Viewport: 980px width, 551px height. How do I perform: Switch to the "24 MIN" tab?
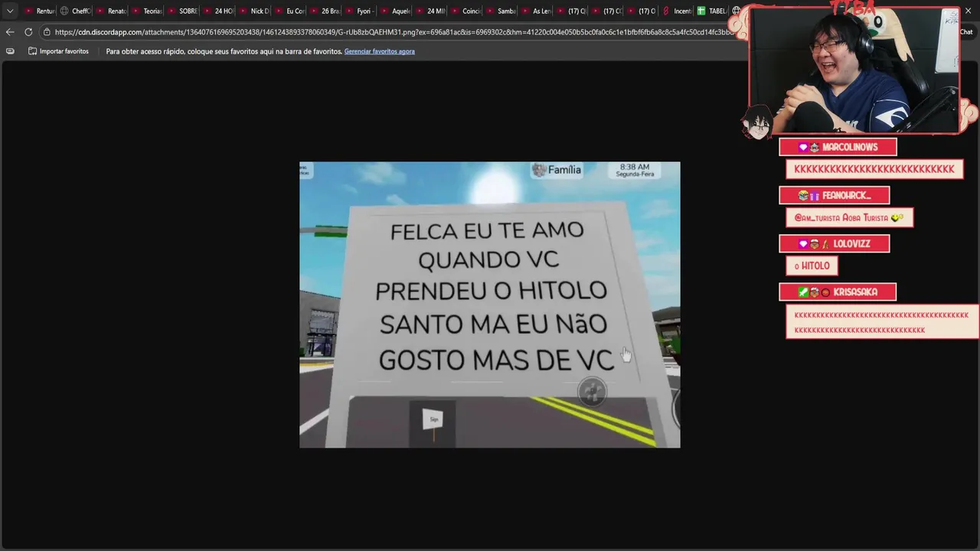coord(431,11)
